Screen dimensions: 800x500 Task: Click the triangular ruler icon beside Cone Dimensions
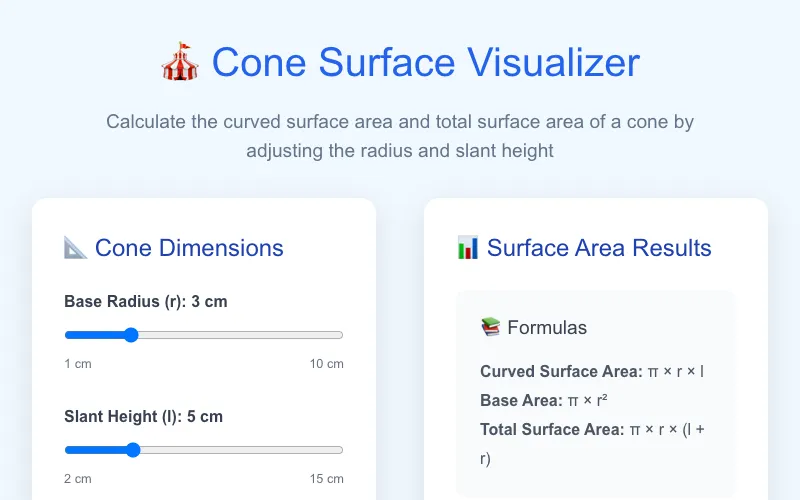76,248
